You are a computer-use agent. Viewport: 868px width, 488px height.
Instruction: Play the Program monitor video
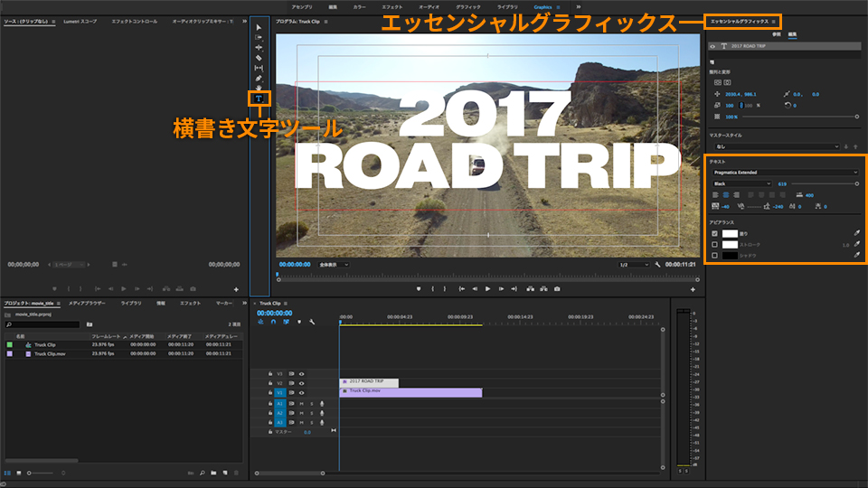click(x=487, y=289)
